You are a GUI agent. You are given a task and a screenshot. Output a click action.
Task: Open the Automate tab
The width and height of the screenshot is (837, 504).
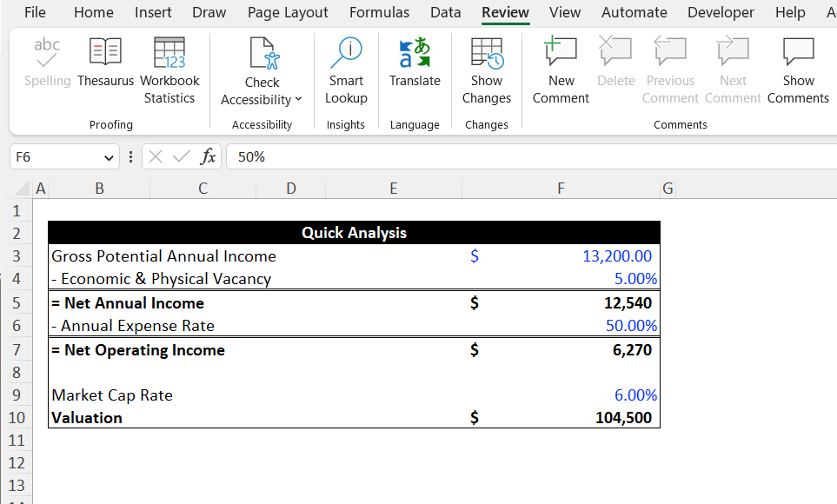click(x=634, y=12)
